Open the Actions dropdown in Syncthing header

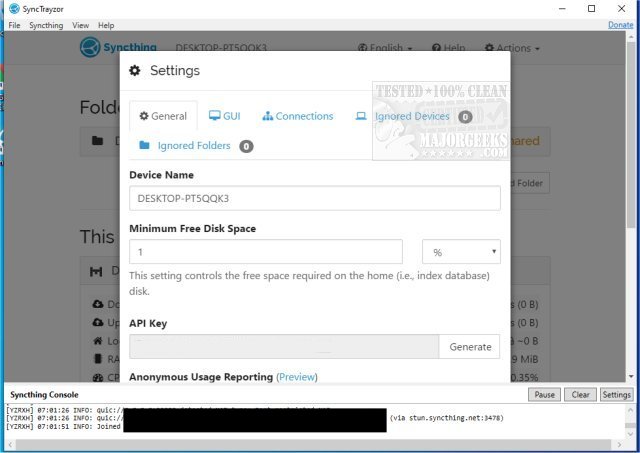pos(512,48)
